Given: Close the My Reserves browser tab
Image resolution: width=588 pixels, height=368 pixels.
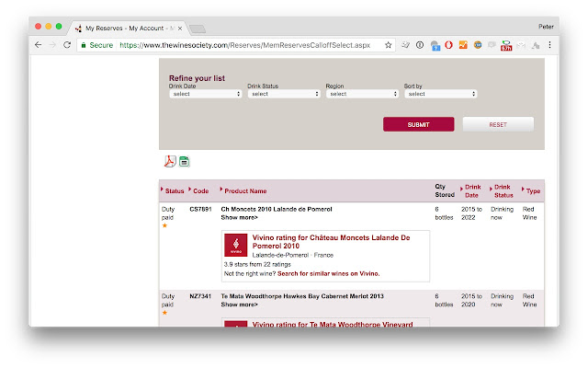Looking at the screenshot, I should (x=180, y=29).
